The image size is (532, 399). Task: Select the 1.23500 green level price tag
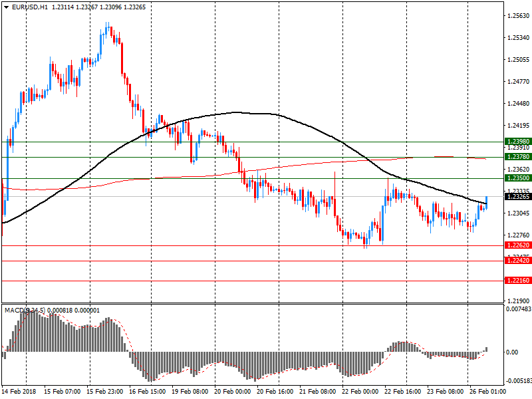click(517, 178)
